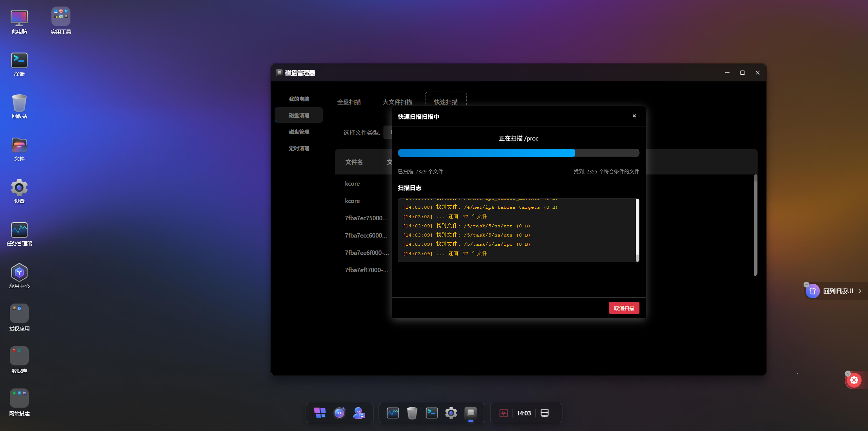Expand the 回到旧版UI chevron arrow
The height and width of the screenshot is (431, 868).
coord(860,291)
